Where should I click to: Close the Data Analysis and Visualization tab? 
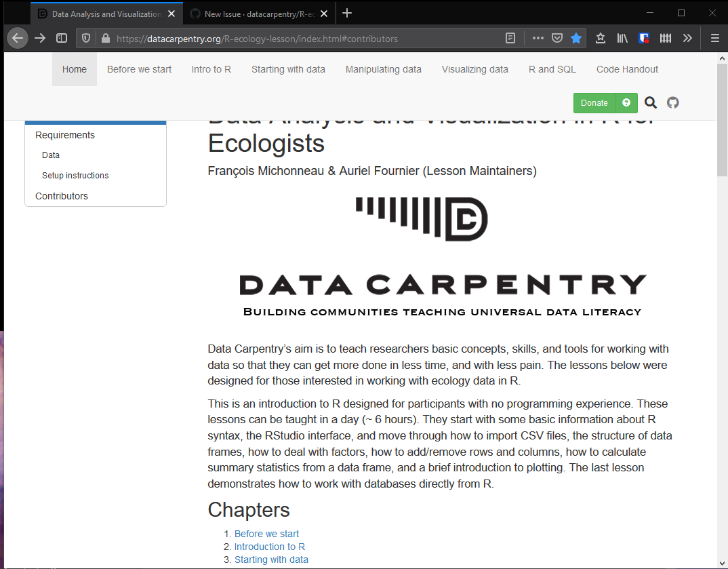coord(171,14)
